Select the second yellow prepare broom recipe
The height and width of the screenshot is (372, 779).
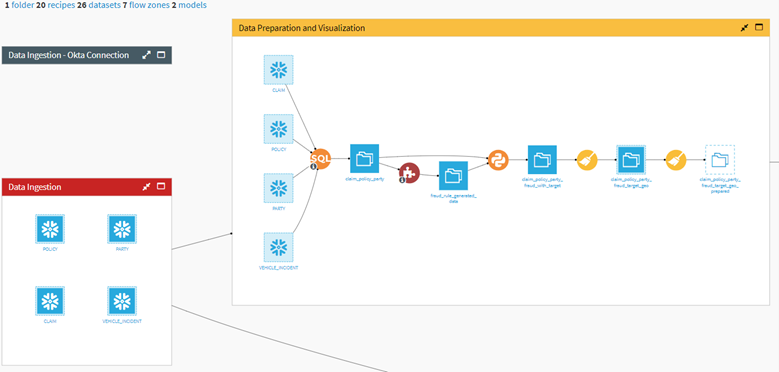[676, 160]
